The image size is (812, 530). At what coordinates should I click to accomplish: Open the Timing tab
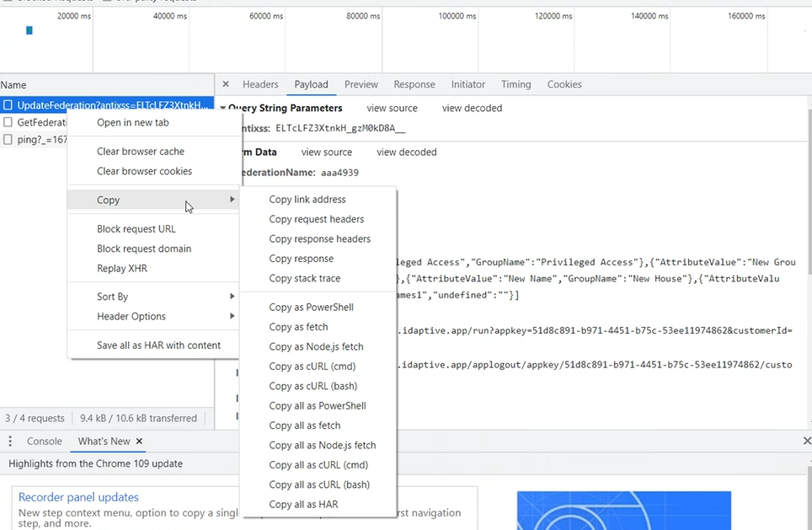click(516, 84)
